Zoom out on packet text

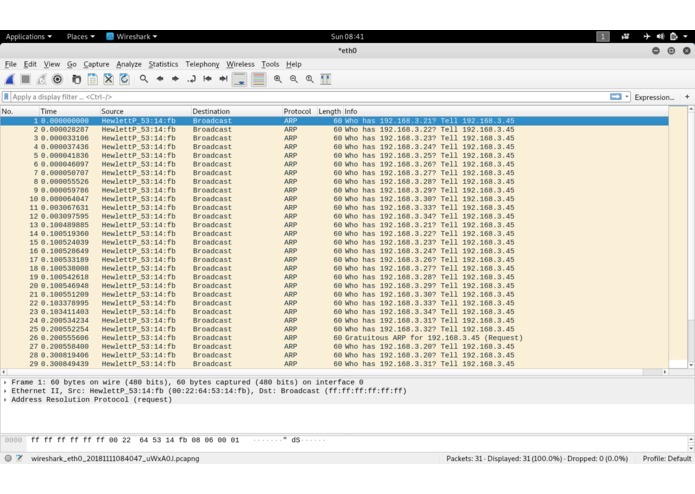tap(294, 79)
